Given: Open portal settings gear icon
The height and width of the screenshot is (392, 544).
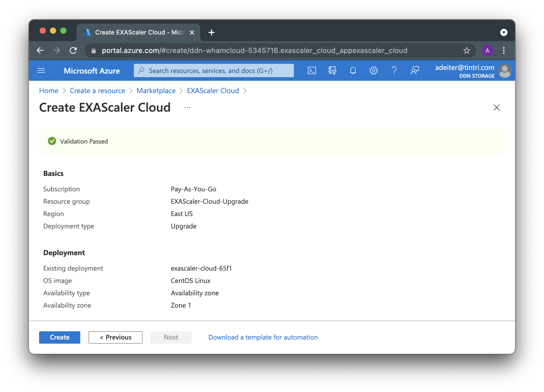Looking at the screenshot, I should (x=373, y=70).
